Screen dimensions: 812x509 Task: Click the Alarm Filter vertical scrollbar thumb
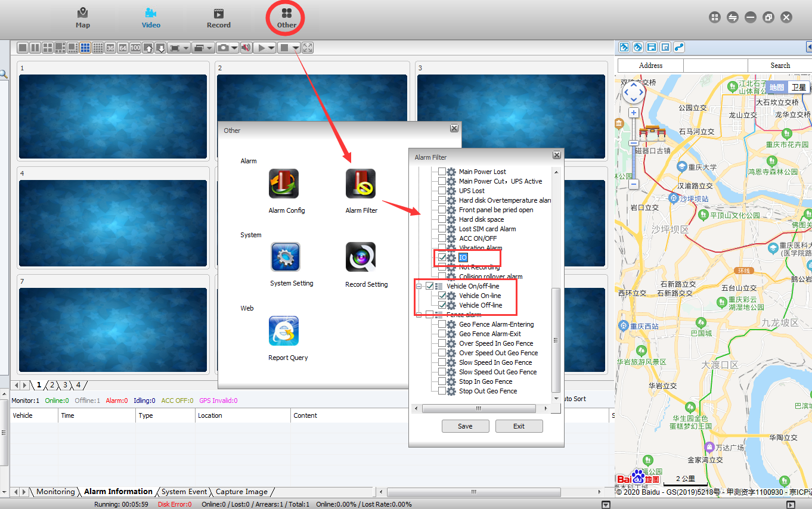556,340
